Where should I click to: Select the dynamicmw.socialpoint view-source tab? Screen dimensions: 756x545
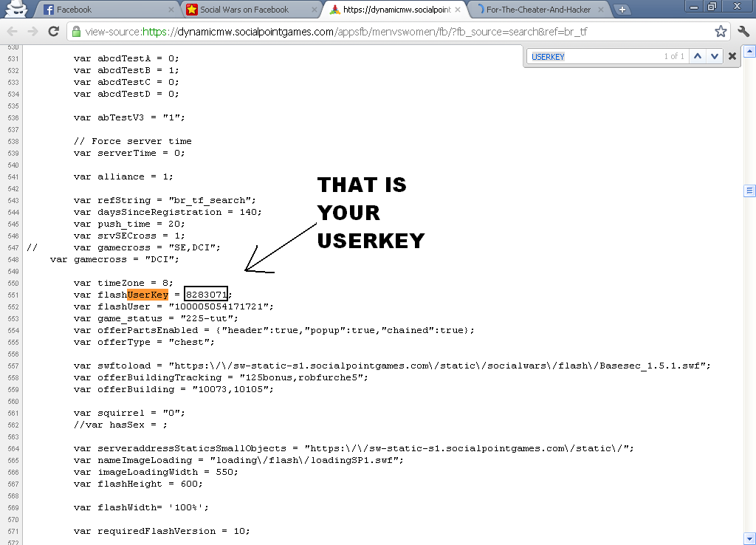396,10
